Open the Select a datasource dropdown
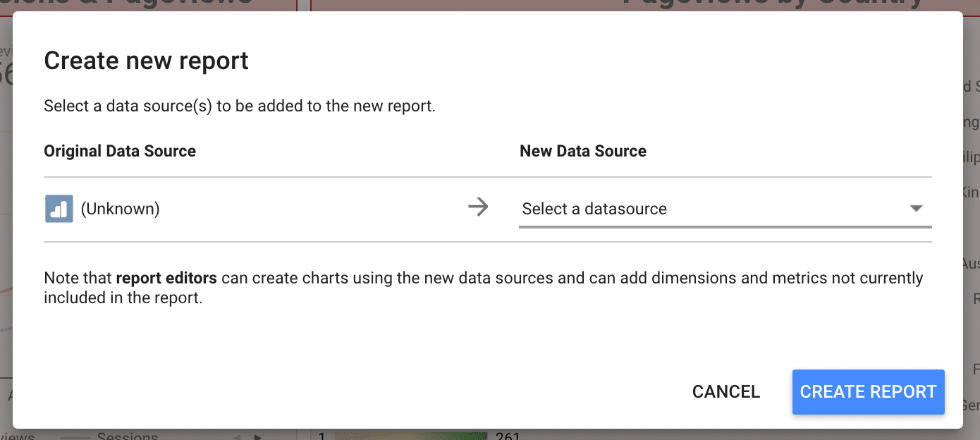 tap(725, 209)
